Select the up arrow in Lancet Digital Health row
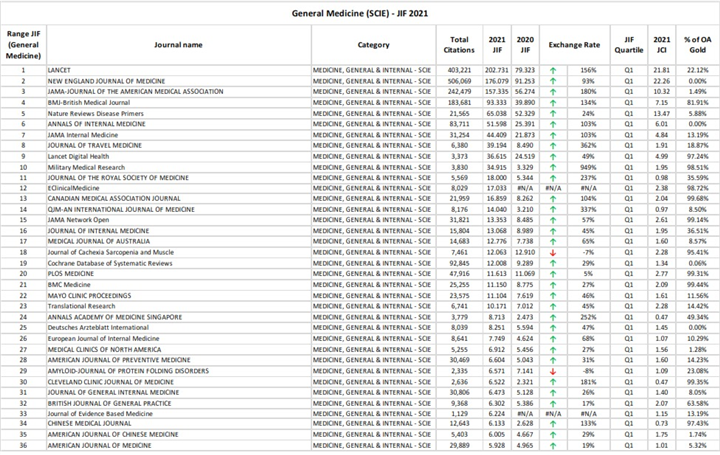This screenshot has height=455, width=720. click(x=553, y=157)
